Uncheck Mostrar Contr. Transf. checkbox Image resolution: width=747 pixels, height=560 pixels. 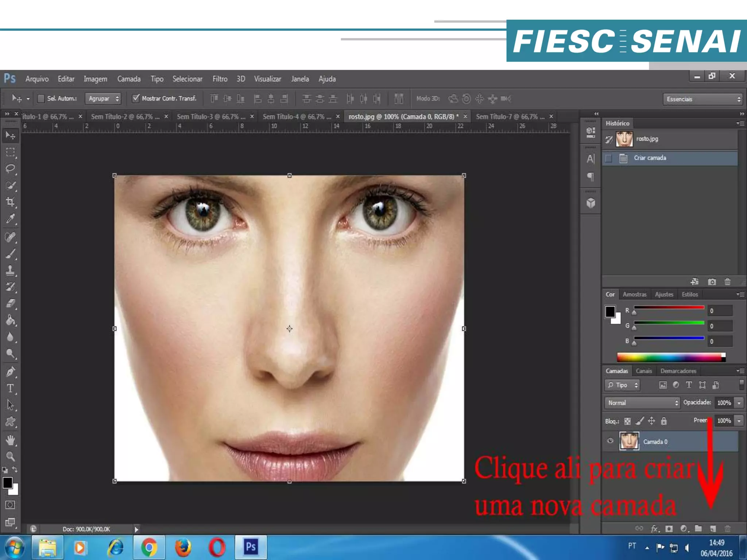136,98
